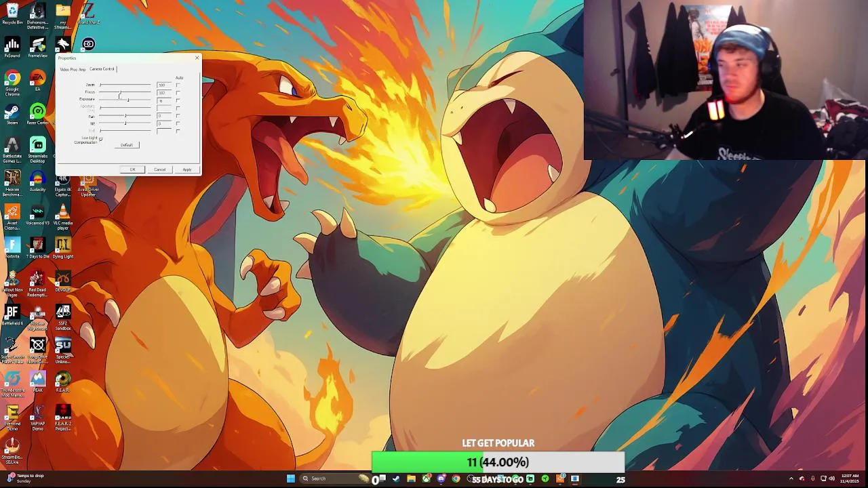
Task: Open the Nuclear Nightmare desktop shortcut
Action: [38, 317]
